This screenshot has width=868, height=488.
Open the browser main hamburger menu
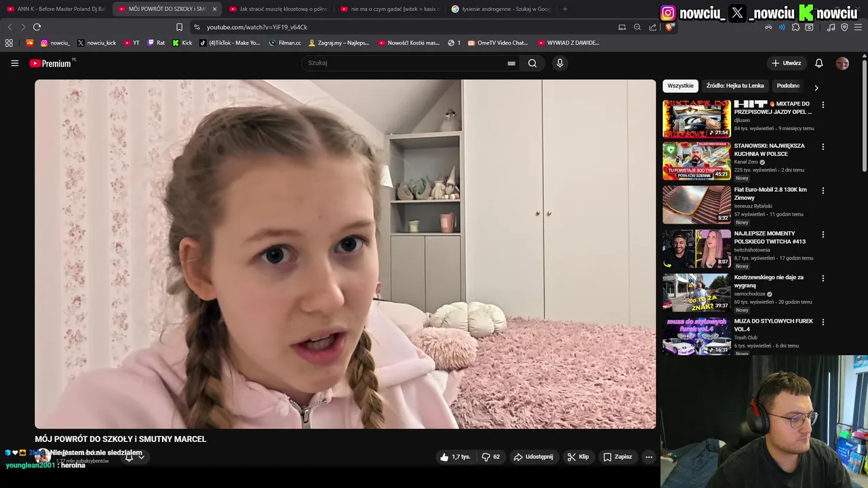858,27
